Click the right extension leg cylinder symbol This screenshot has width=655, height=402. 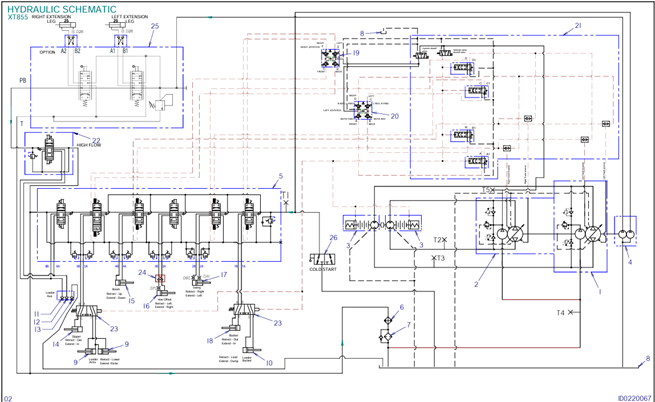(x=71, y=35)
